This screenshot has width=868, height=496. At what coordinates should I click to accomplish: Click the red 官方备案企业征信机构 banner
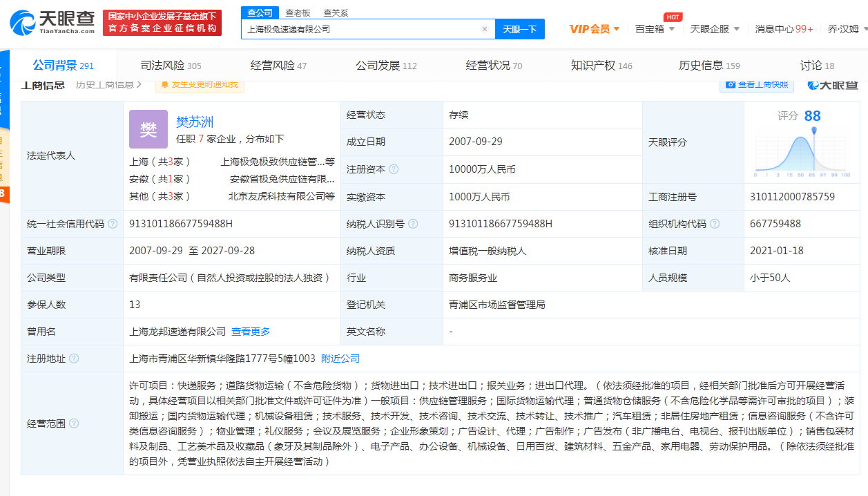[x=162, y=23]
